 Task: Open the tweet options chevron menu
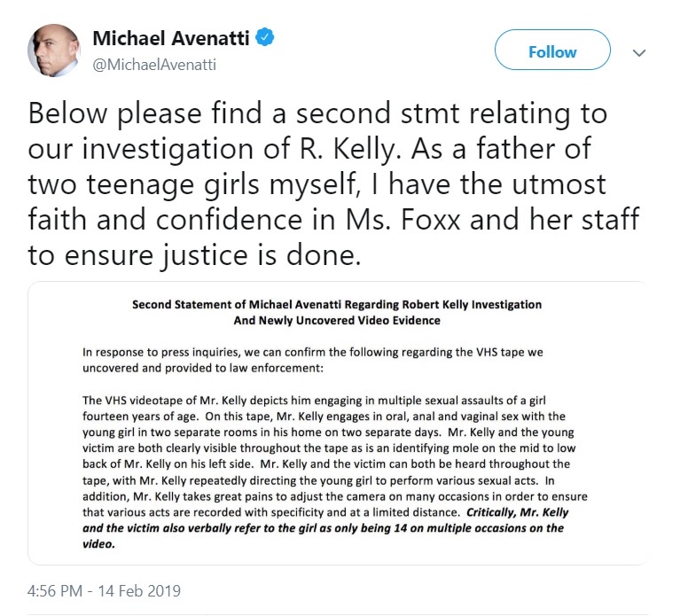pos(638,52)
